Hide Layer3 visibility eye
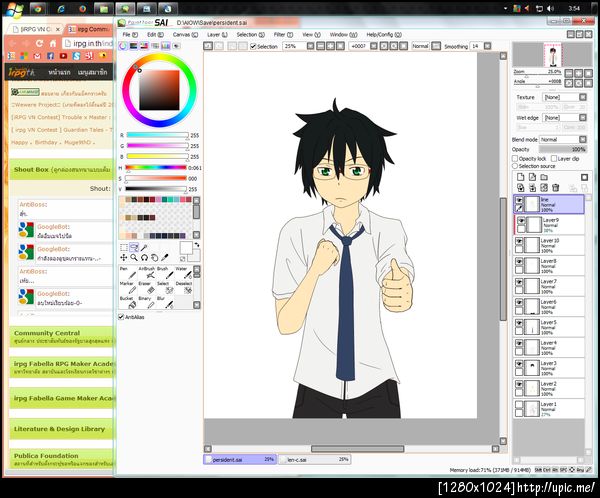 [x=519, y=364]
